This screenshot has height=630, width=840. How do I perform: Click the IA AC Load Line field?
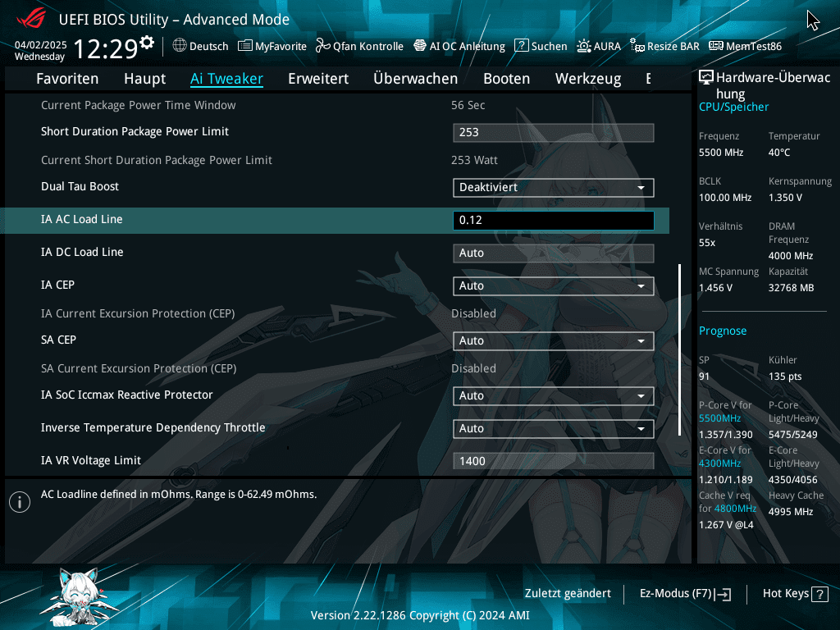(554, 220)
